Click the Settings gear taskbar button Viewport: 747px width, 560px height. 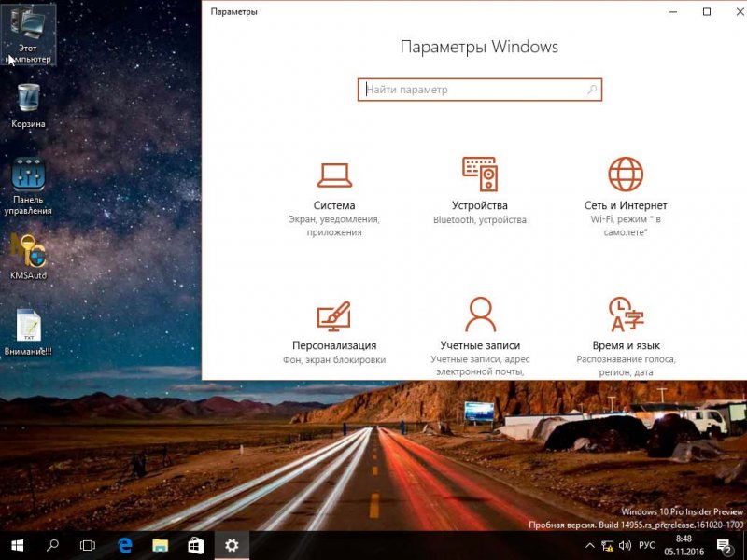pos(232,545)
